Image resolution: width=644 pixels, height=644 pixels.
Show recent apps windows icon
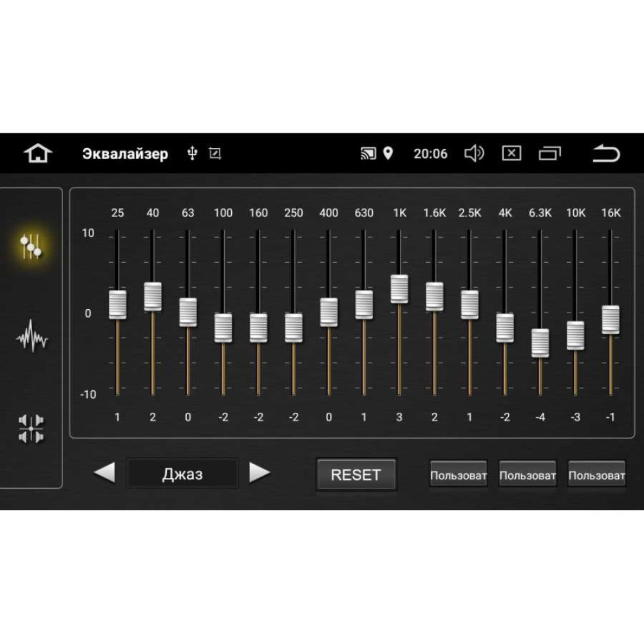[549, 154]
